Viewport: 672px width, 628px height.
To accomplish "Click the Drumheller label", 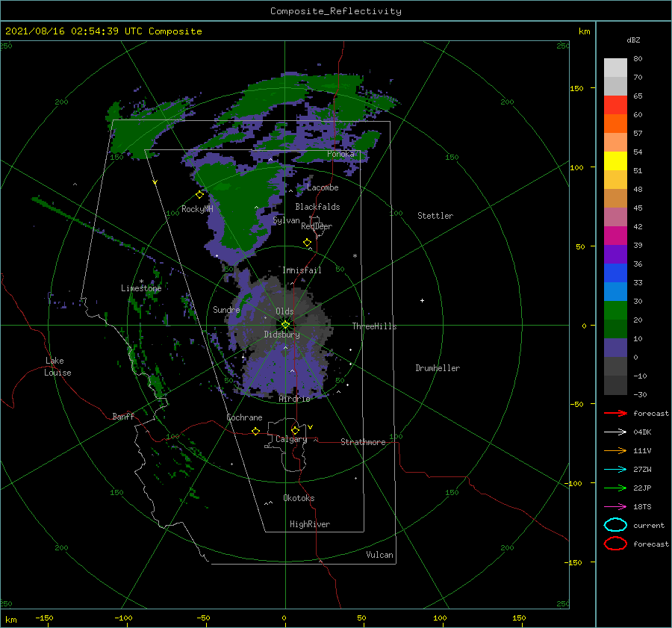I will [438, 368].
